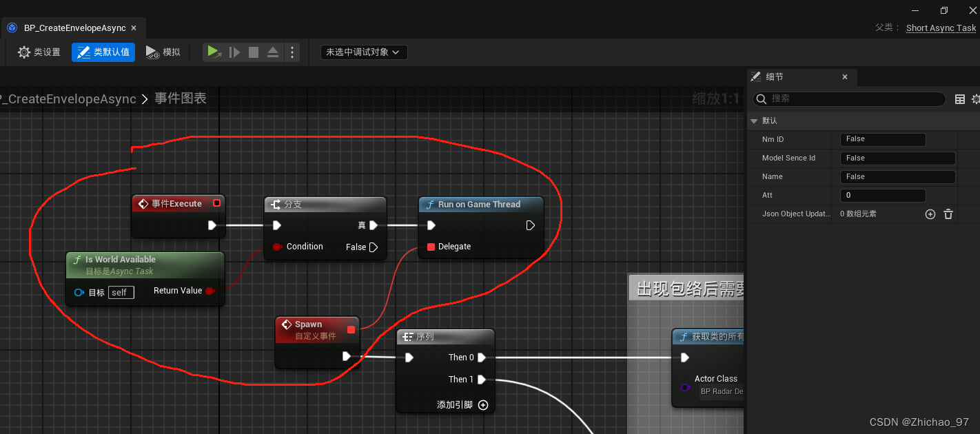Select the Is World Available node
Screen dimensions: 980x434
pos(145,265)
